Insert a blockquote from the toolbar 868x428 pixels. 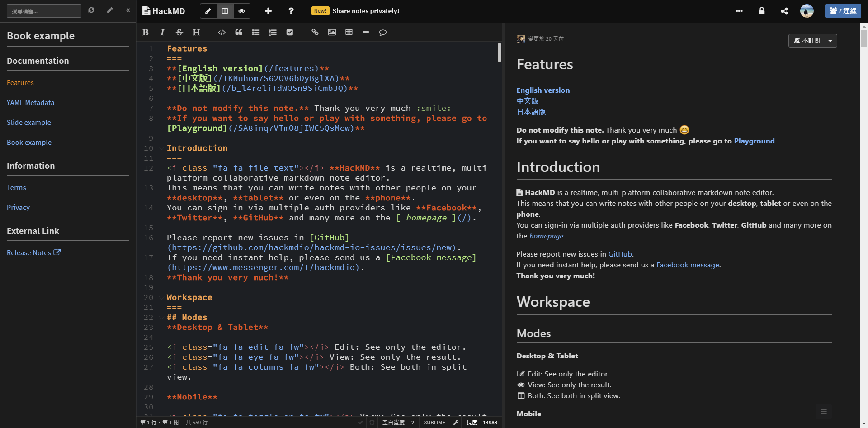tap(239, 32)
